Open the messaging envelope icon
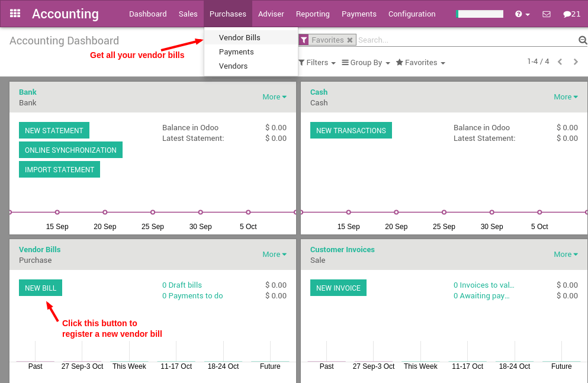Image resolution: width=588 pixels, height=383 pixels. click(x=547, y=14)
